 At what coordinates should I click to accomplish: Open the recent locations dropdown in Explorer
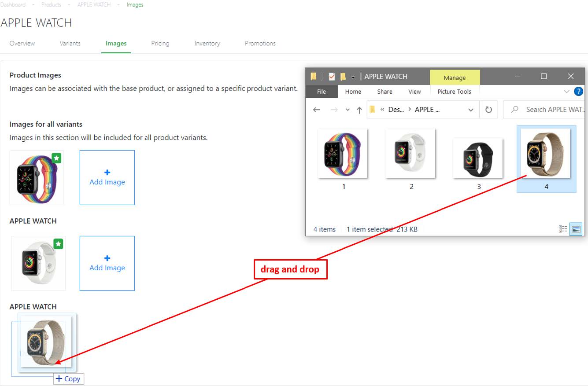348,110
